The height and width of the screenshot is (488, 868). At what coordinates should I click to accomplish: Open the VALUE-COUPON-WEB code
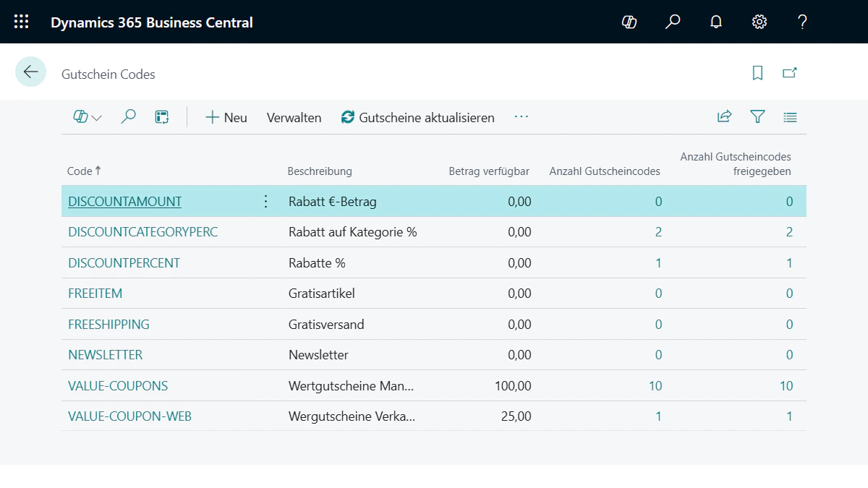pyautogui.click(x=129, y=416)
